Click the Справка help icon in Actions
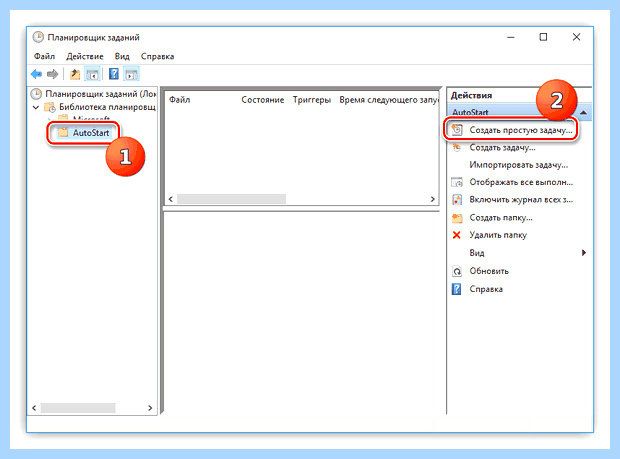620x459 pixels. pos(457,289)
